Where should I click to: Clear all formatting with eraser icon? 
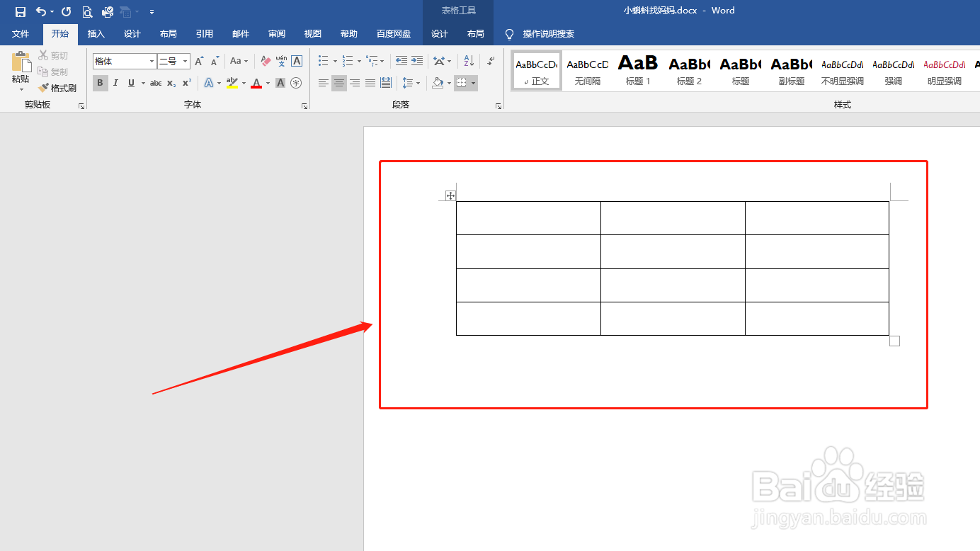click(x=266, y=62)
